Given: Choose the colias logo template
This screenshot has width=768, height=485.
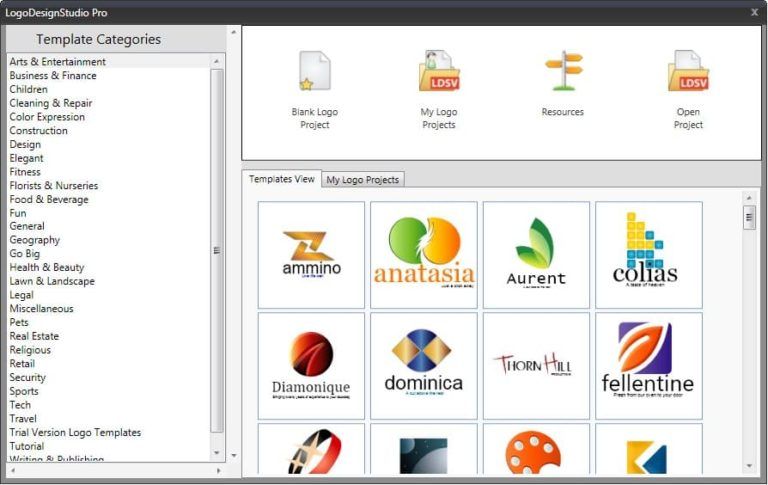Looking at the screenshot, I should (x=649, y=255).
